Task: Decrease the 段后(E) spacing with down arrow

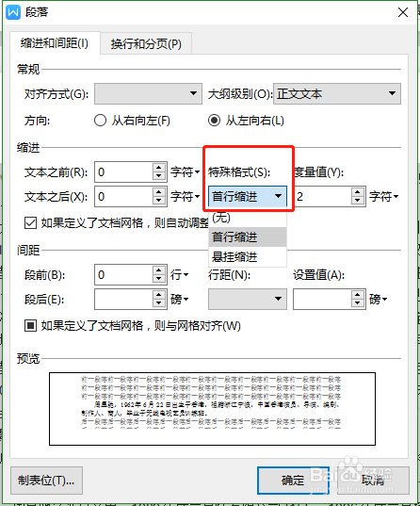Action: (x=159, y=303)
